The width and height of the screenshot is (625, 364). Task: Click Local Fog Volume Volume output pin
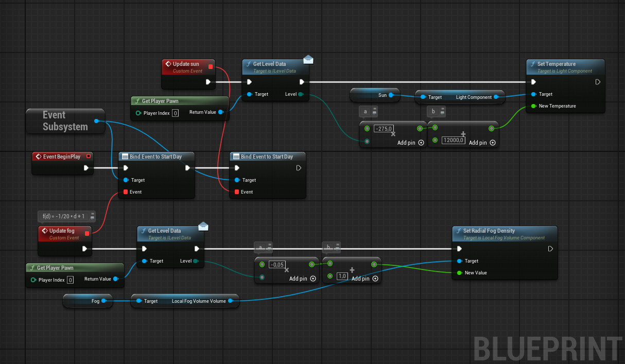[x=230, y=301]
